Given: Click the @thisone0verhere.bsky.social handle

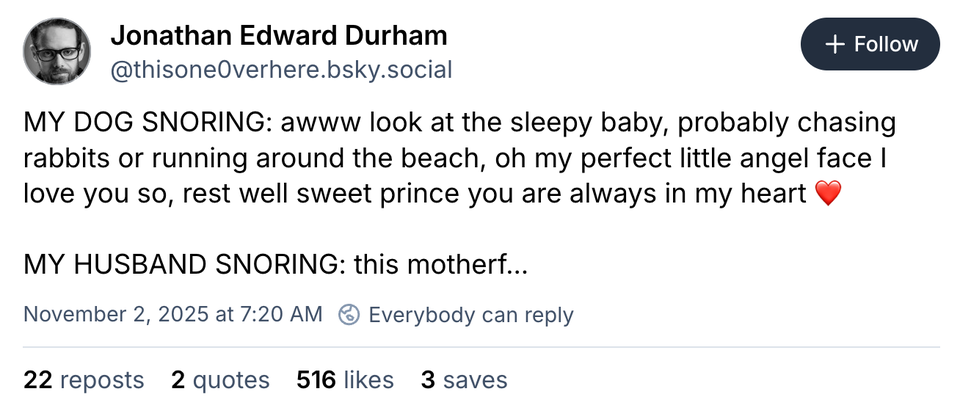Looking at the screenshot, I should 281,70.
